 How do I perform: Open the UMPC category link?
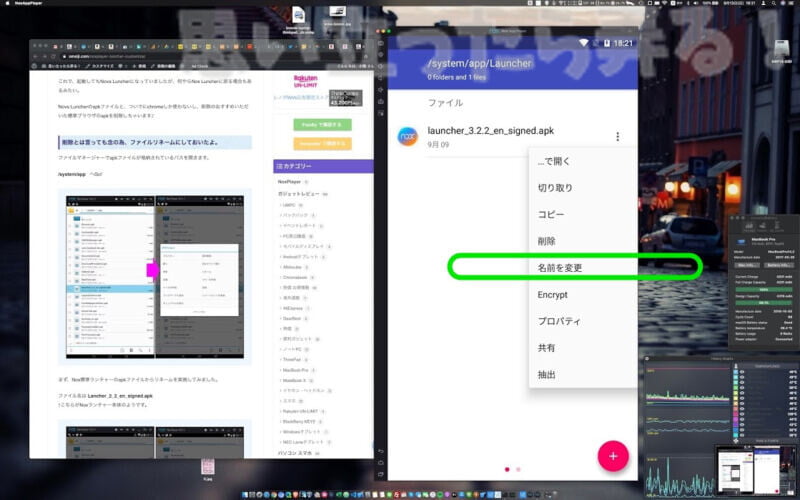click(289, 205)
